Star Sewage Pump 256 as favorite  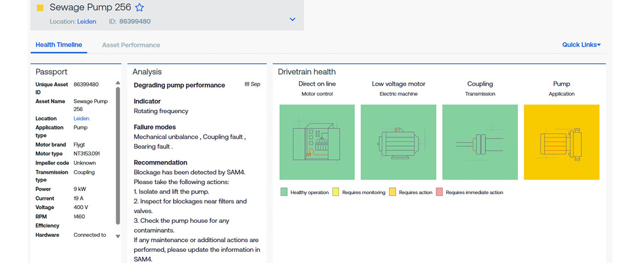pyautogui.click(x=139, y=8)
